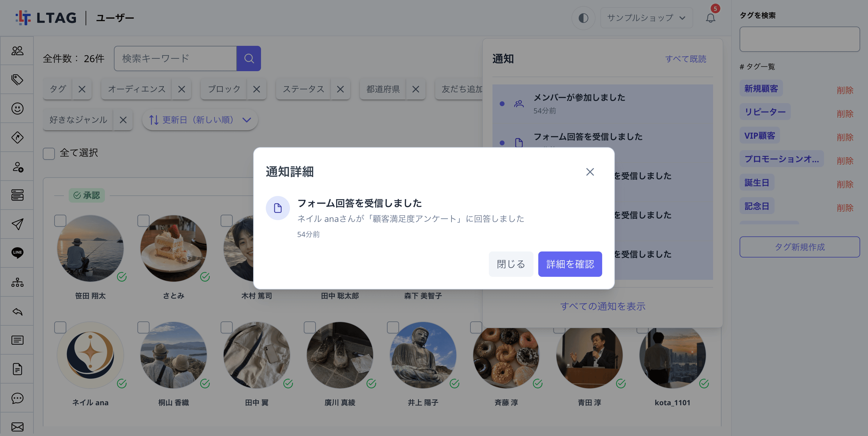Open the hierarchy tree sidebar icon

17,282
